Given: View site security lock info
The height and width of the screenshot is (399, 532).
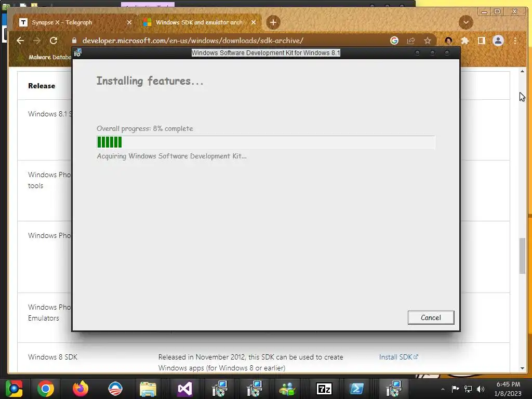Looking at the screenshot, I should [x=74, y=41].
